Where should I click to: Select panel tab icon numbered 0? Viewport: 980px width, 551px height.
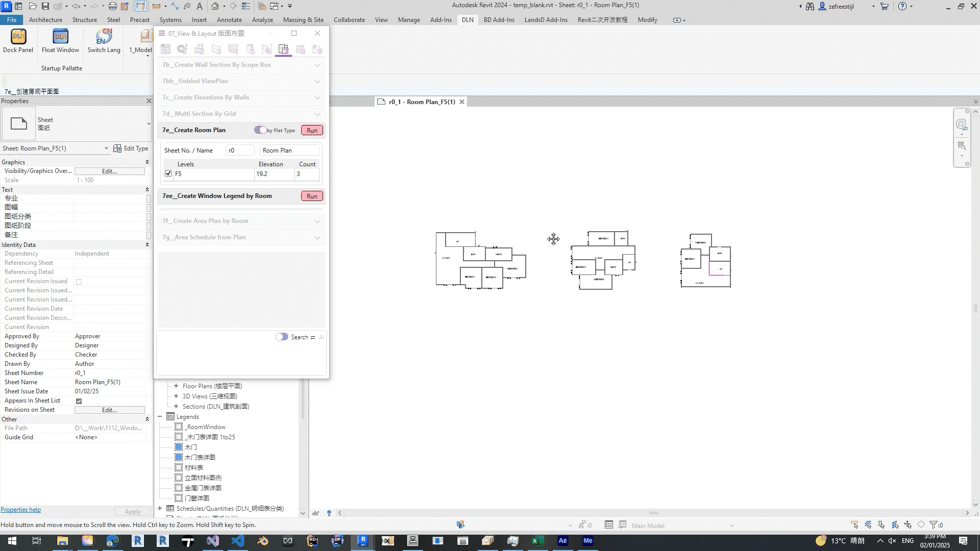(x=165, y=49)
